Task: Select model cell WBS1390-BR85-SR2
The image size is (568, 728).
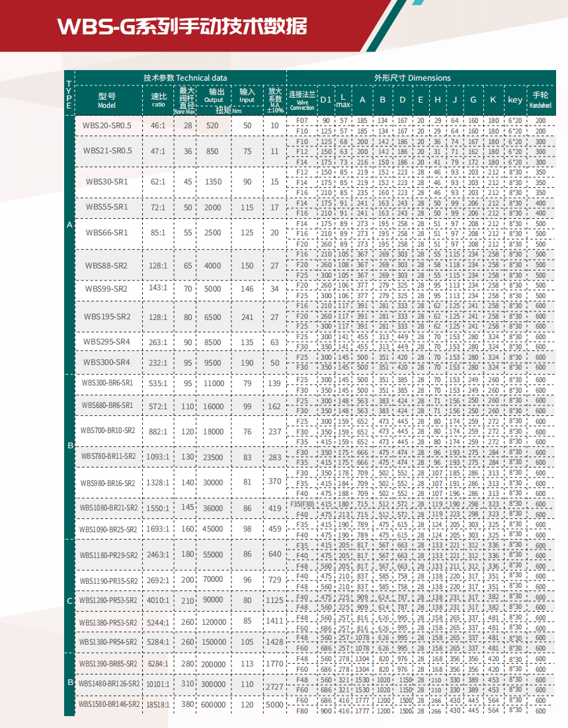Action: (x=108, y=664)
